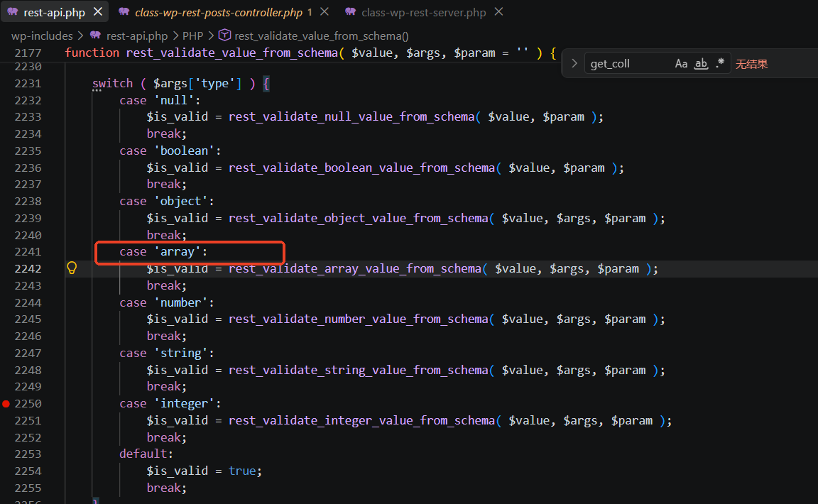
Task: Open rest_validate_value_from_schema() breadcrumb symbol
Action: (322, 36)
